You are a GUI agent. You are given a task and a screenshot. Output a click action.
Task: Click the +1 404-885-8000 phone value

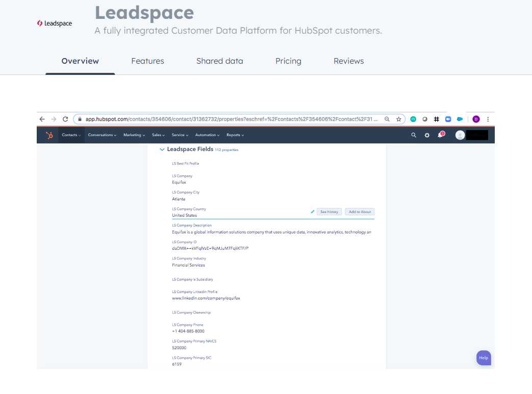pyautogui.click(x=188, y=331)
